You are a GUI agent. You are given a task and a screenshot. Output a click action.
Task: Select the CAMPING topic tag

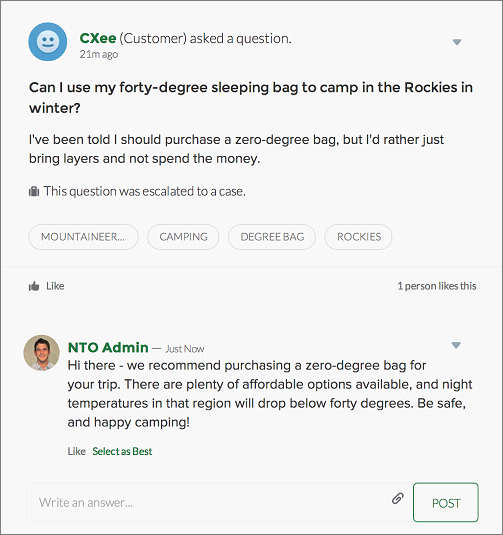click(183, 237)
